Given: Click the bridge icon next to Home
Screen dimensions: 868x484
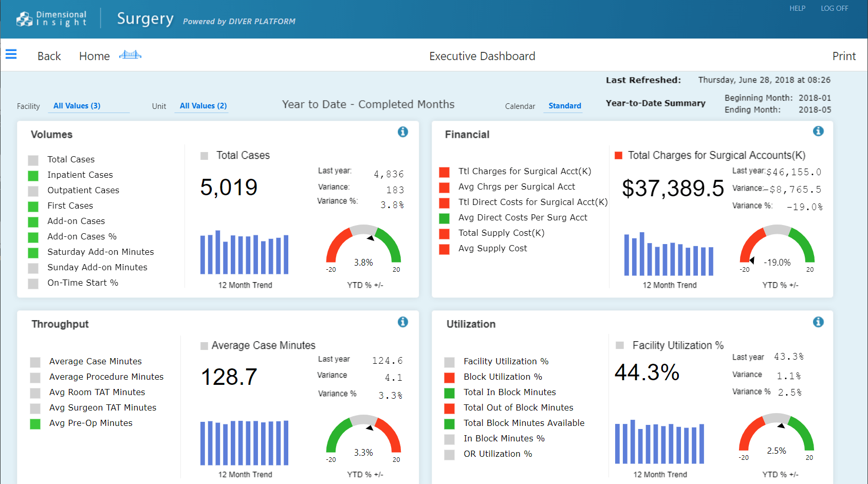Looking at the screenshot, I should click(130, 54).
